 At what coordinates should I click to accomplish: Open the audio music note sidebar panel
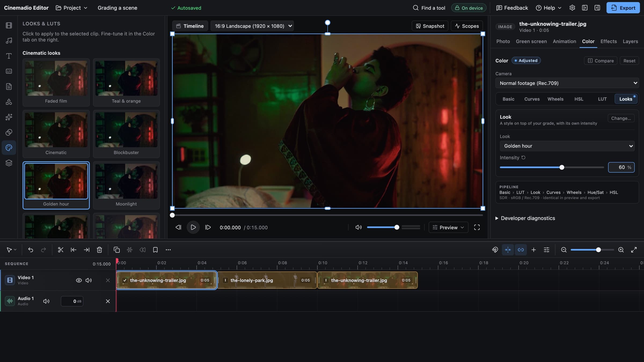click(x=9, y=41)
